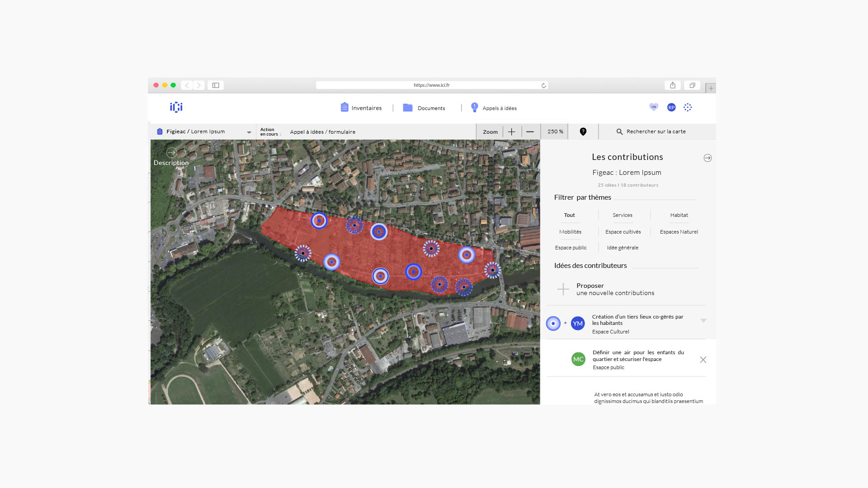Reload page with refresh icon

click(x=543, y=85)
